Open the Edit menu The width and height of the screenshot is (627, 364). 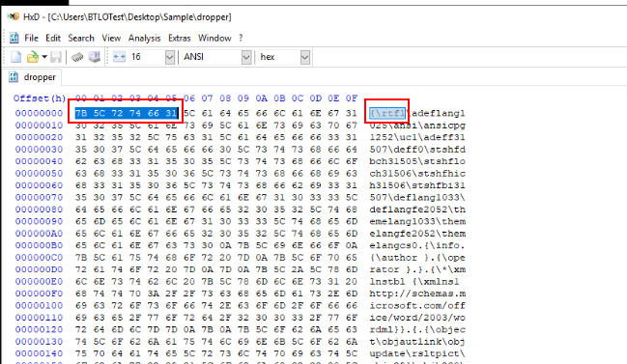click(53, 38)
